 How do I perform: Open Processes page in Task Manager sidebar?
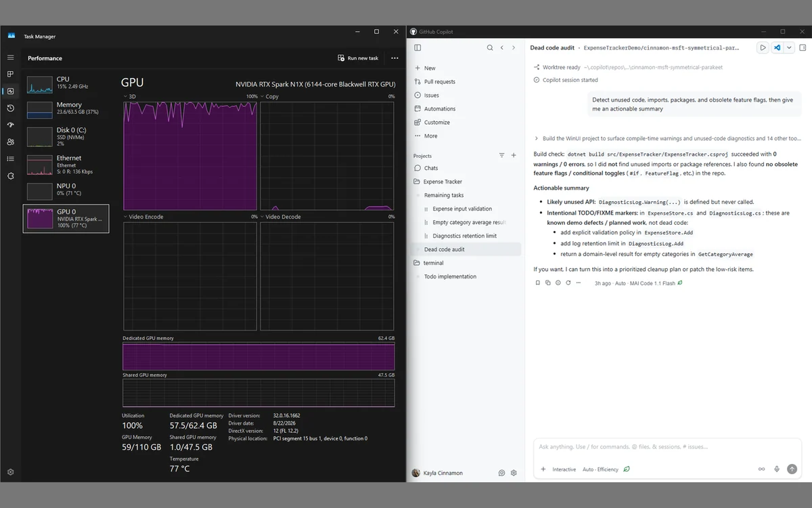[10, 75]
